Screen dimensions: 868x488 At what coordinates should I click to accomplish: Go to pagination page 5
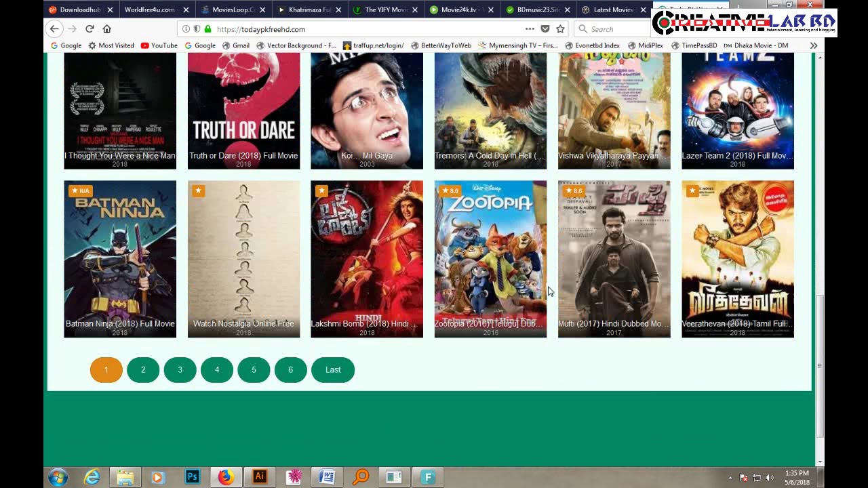(254, 369)
